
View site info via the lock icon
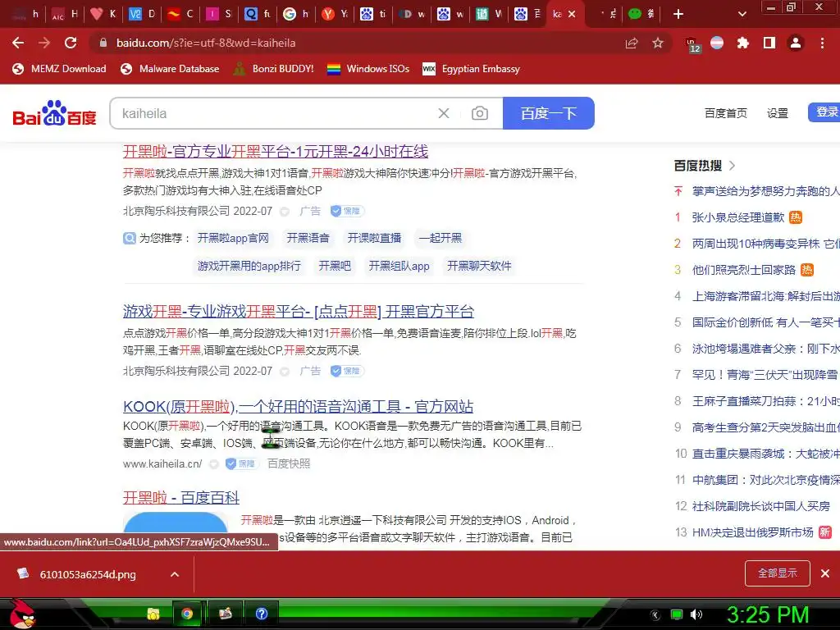[103, 43]
